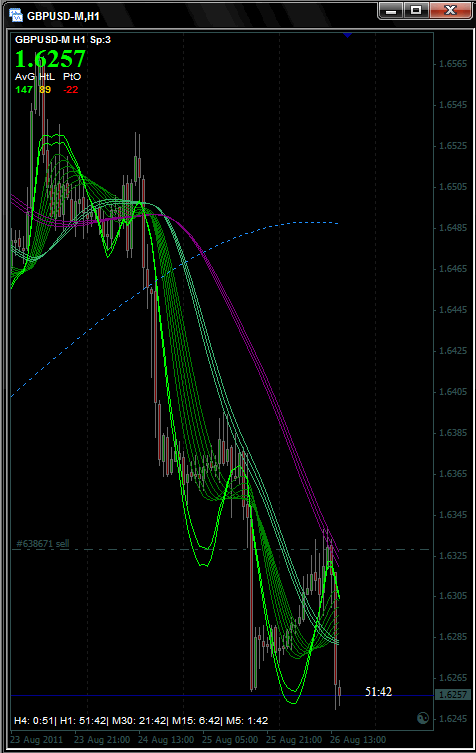Click the yin-yang expert advisor icon
Image resolution: width=476 pixels, height=753 pixels.
[423, 718]
